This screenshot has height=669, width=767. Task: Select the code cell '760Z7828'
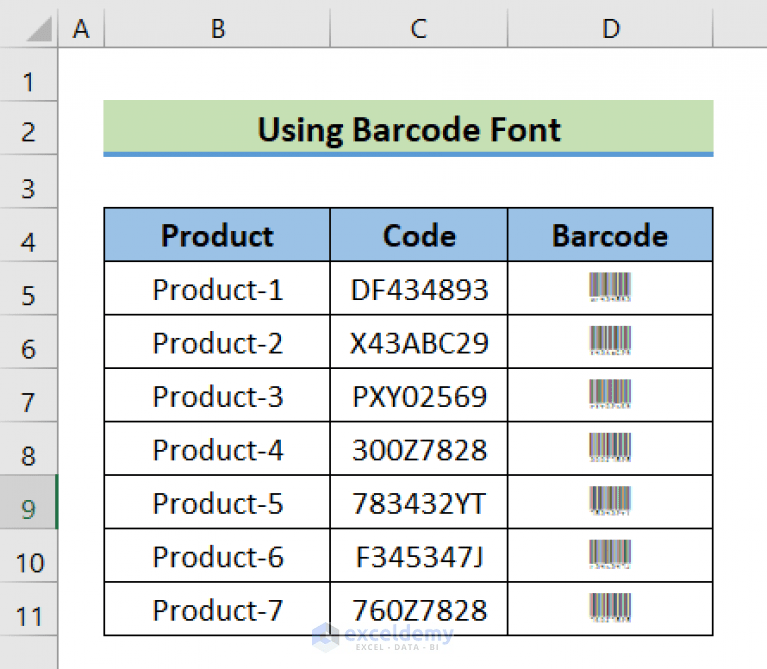pyautogui.click(x=419, y=609)
